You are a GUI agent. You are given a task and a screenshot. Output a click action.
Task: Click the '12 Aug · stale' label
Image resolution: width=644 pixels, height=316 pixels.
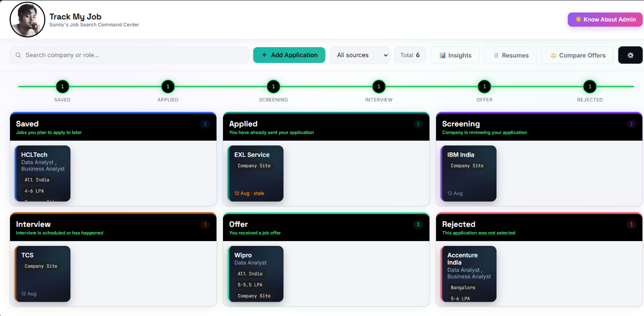tap(249, 193)
